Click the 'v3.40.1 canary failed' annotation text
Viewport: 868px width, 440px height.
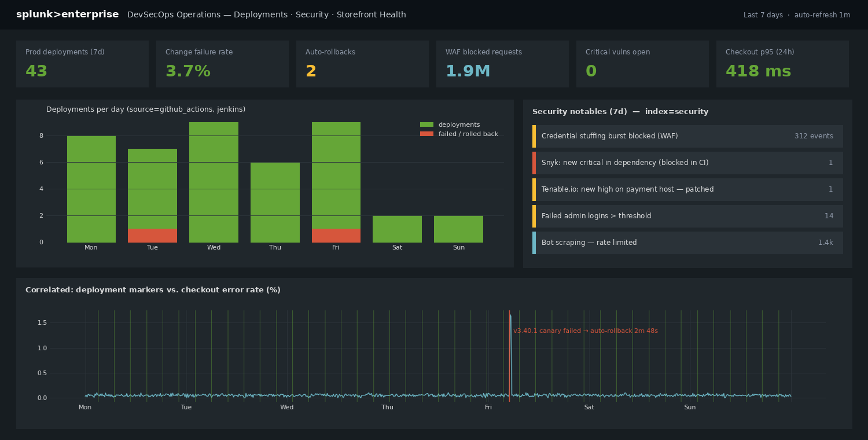(586, 331)
